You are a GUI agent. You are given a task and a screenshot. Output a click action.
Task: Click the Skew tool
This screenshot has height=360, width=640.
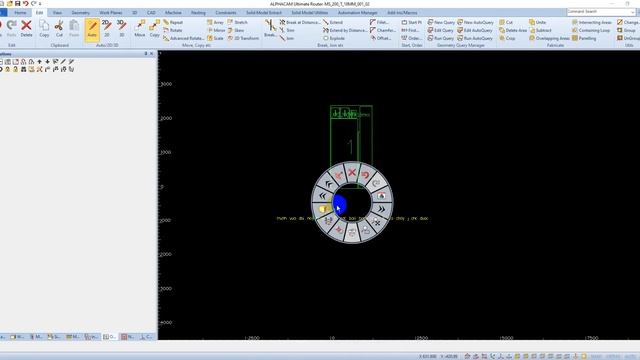tap(236, 30)
